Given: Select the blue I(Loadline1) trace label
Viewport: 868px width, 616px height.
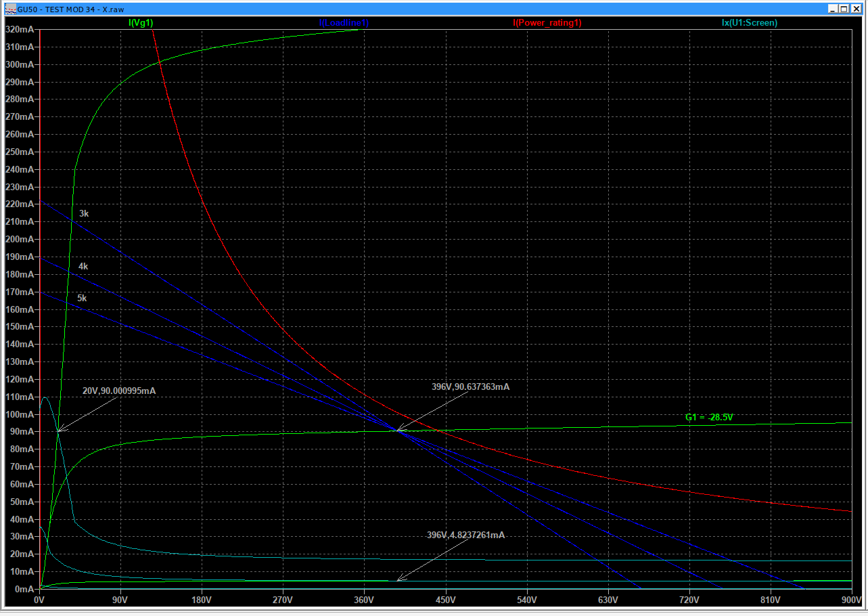Looking at the screenshot, I should tap(344, 22).
